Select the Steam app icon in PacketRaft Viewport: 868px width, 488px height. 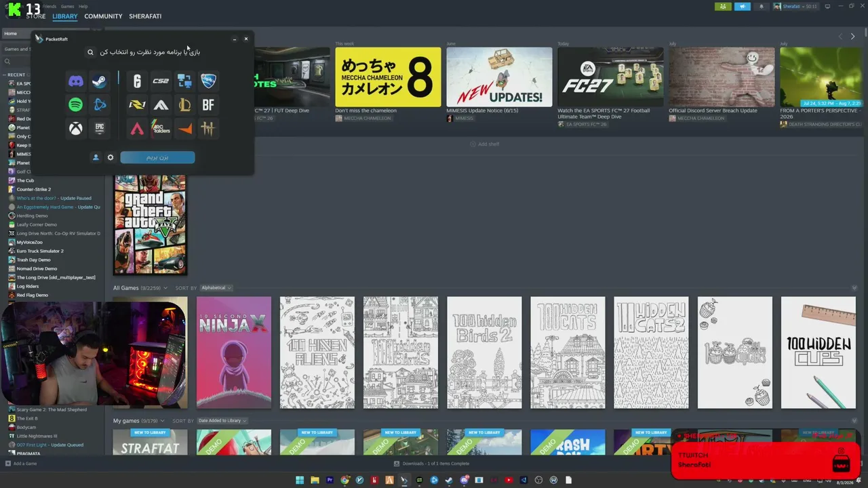pyautogui.click(x=99, y=81)
